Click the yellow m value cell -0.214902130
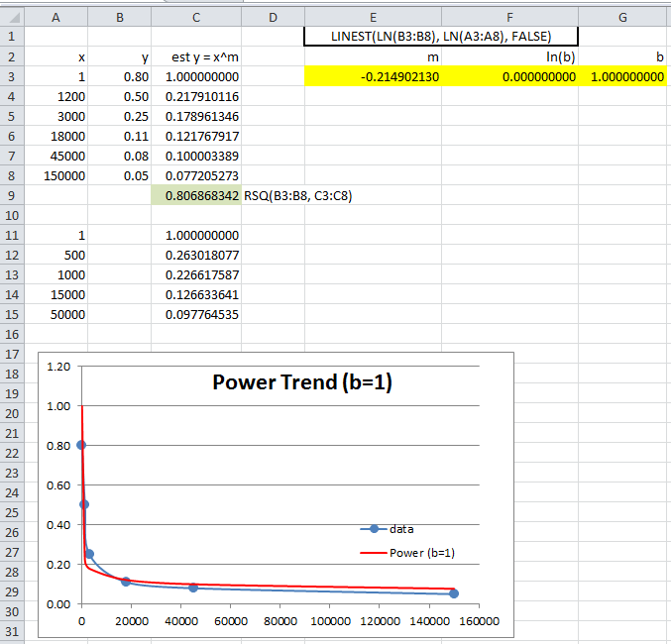The width and height of the screenshot is (671, 644). [373, 76]
